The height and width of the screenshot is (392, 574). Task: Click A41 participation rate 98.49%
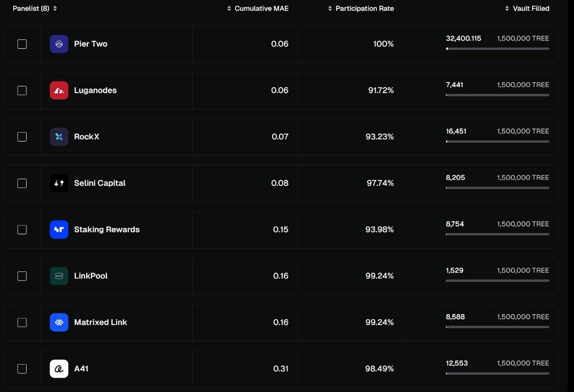[379, 369]
